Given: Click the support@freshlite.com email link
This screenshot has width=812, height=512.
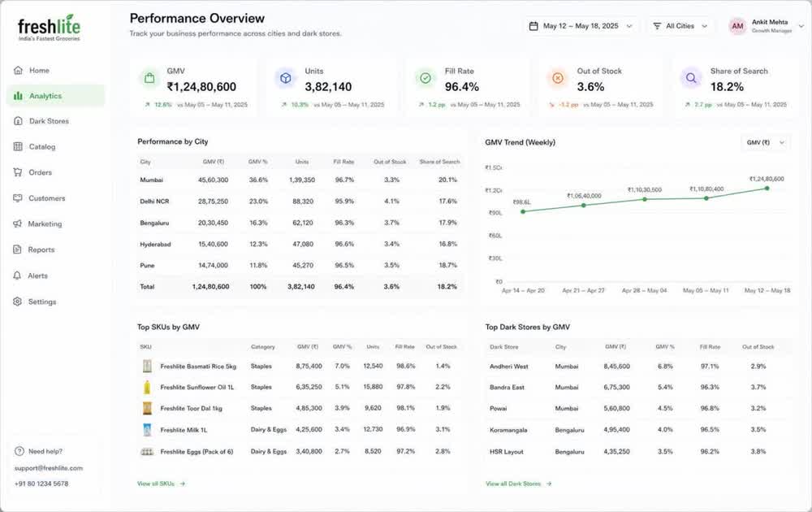Looking at the screenshot, I should (49, 468).
